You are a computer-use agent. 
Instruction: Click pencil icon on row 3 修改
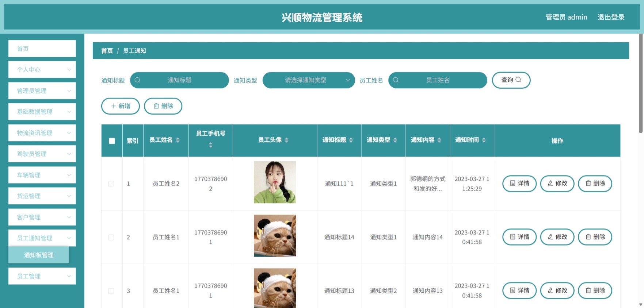(x=550, y=290)
